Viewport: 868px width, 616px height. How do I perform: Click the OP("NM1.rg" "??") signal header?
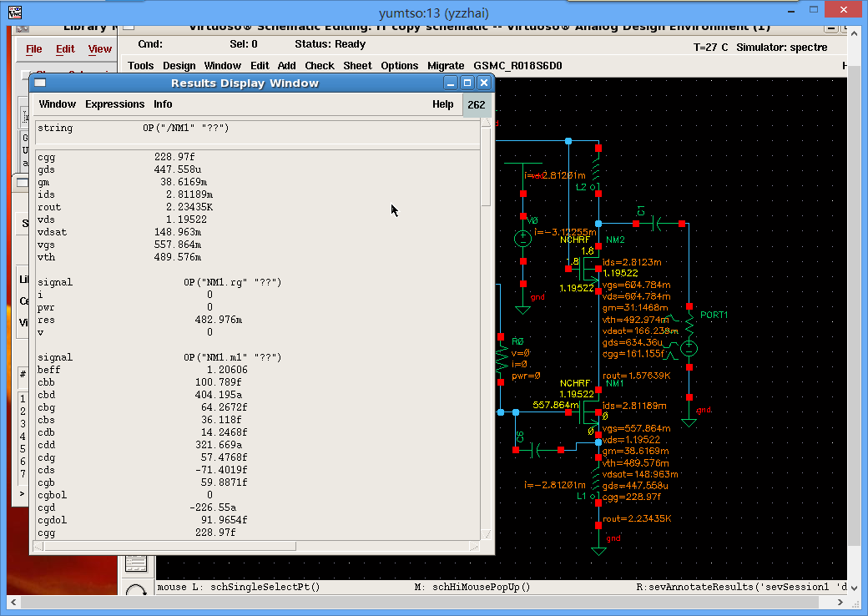(x=233, y=282)
